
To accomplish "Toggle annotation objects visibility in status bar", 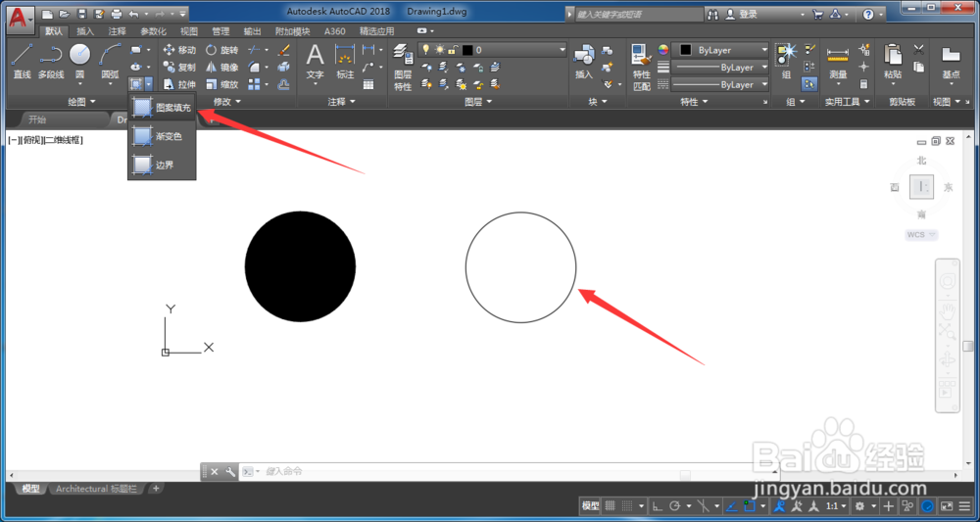I will [781, 505].
